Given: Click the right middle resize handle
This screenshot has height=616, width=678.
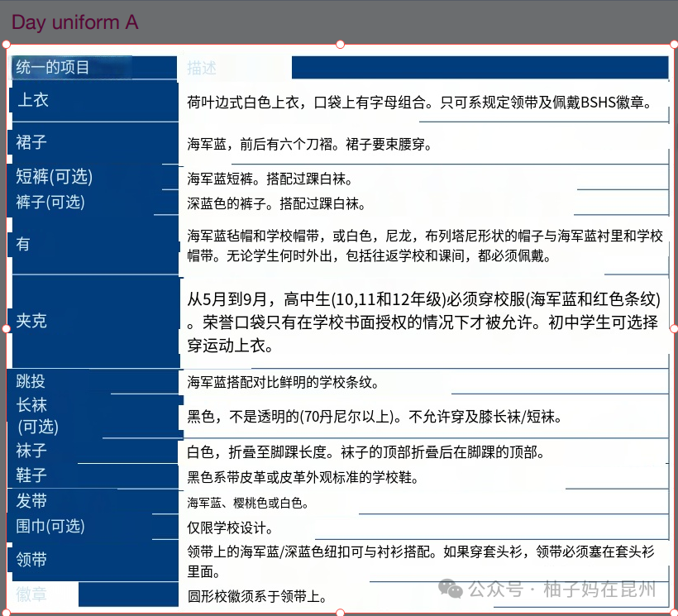Looking at the screenshot, I should [673, 328].
